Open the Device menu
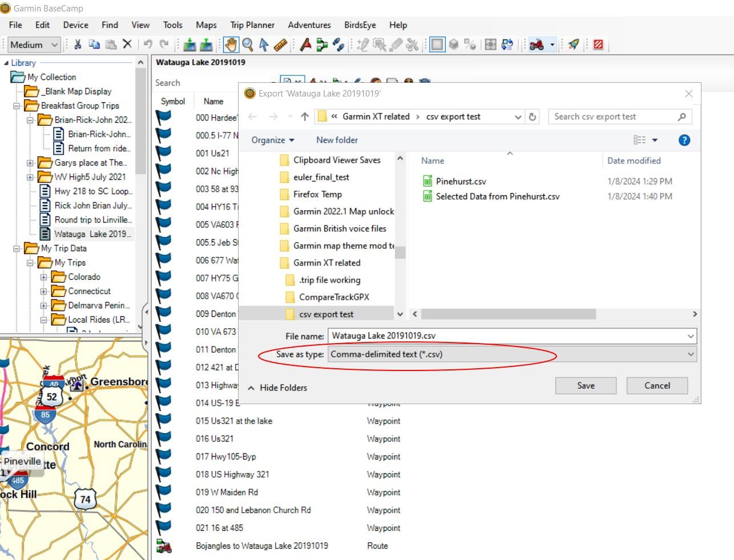Viewport: 734px width, 560px height. [x=75, y=25]
